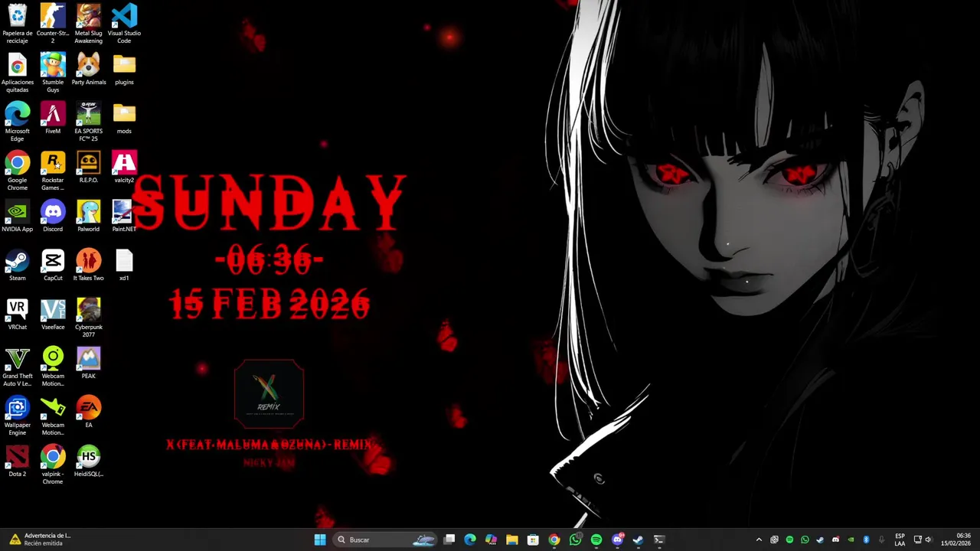Select the Microsoft Edge desktop shortcut
Screen dimensions: 980x551
tap(17, 121)
